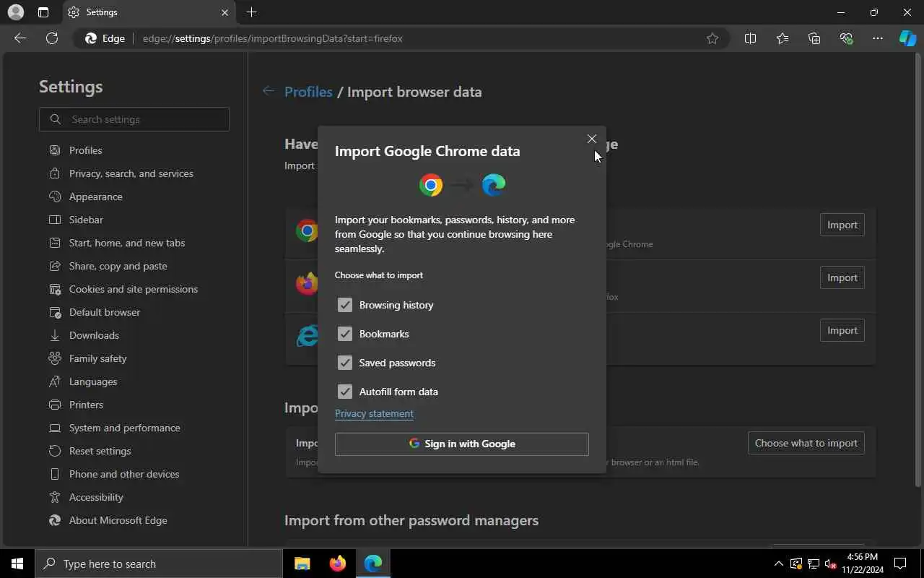This screenshot has height=578, width=924.
Task: Open the tab actions menu icon
Action: click(x=43, y=12)
